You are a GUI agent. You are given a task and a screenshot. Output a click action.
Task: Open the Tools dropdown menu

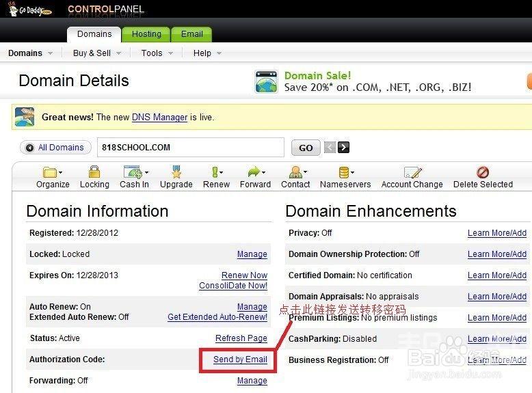point(157,53)
